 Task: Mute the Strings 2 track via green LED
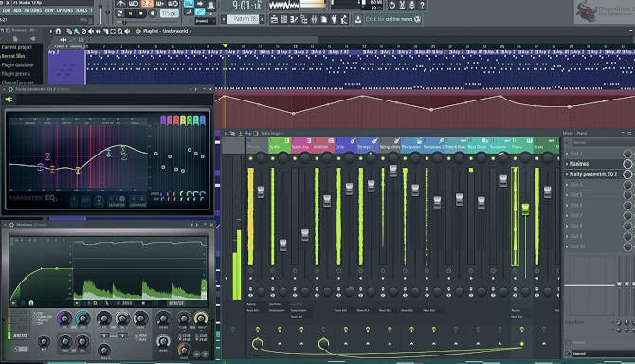click(360, 158)
